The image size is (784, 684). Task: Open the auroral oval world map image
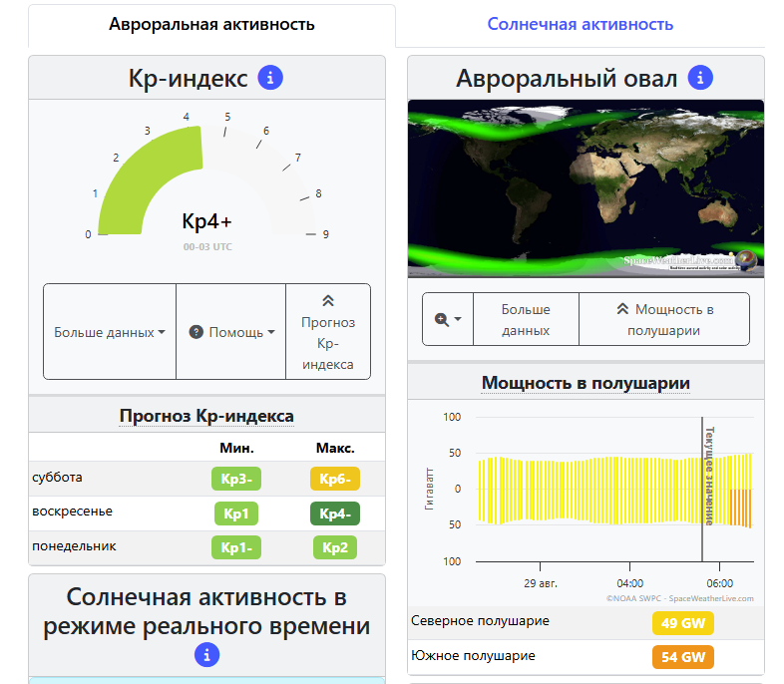click(586, 188)
